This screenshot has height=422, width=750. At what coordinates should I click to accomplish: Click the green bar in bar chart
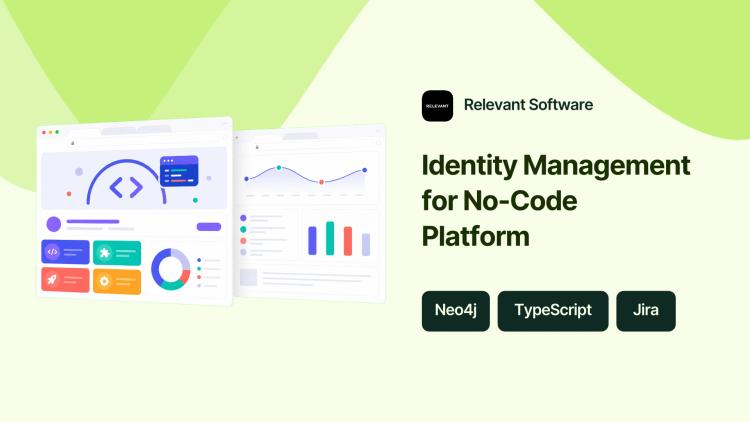point(330,238)
